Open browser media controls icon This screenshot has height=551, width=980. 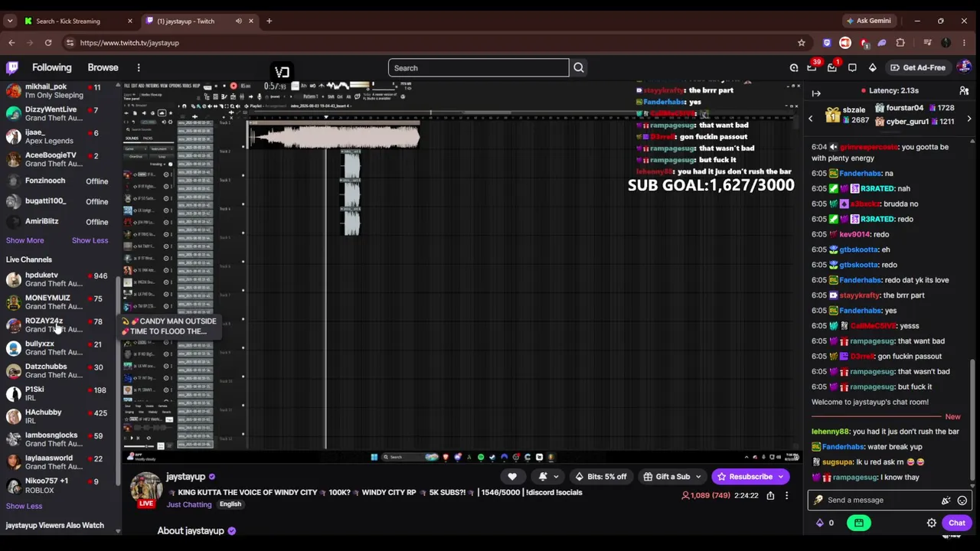click(927, 43)
